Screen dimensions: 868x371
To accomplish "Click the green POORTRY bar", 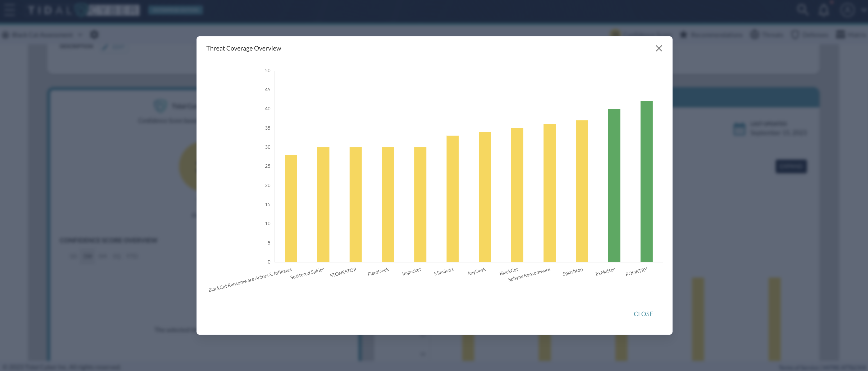I will coord(646,182).
